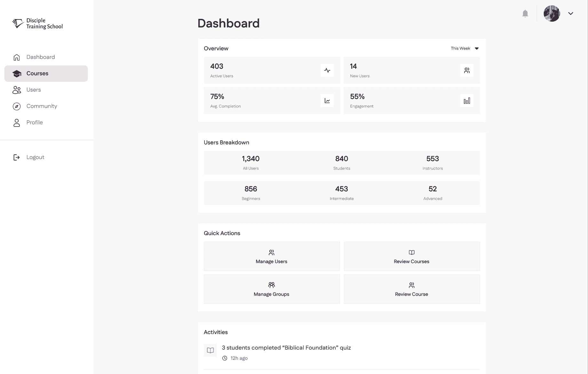Click the activity pulse icon for Active Users
Screen dimensions: 588x374
coord(327,70)
